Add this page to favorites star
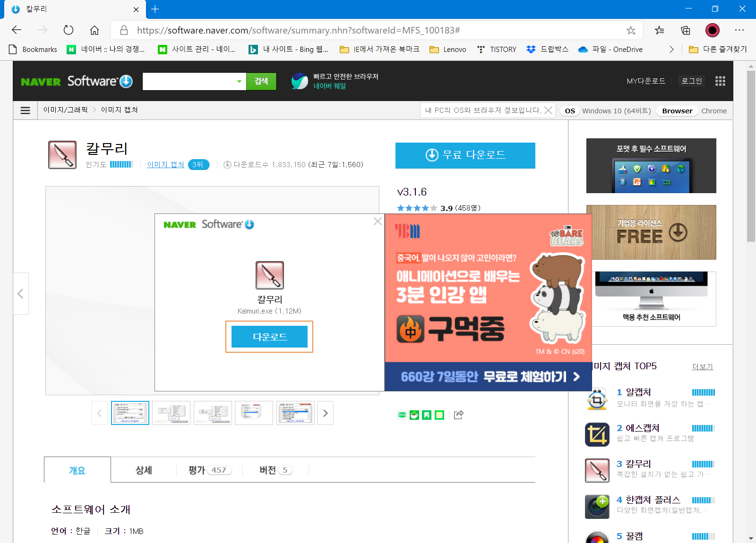 point(631,30)
